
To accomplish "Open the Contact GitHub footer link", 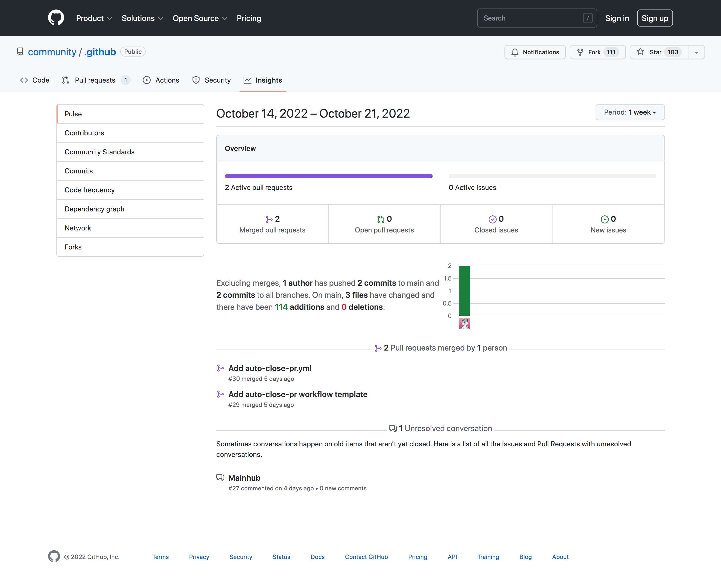I will [366, 557].
